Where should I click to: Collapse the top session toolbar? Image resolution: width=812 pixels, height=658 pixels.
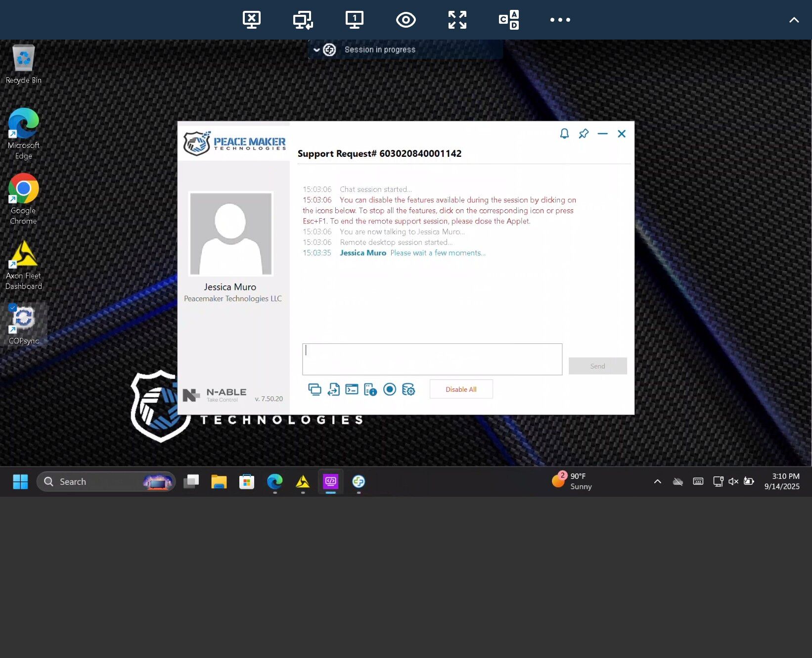794,20
